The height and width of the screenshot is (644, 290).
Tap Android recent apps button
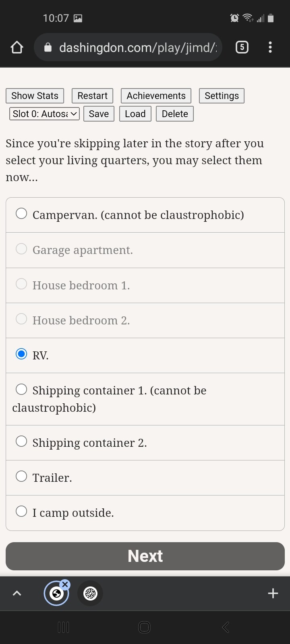click(64, 627)
